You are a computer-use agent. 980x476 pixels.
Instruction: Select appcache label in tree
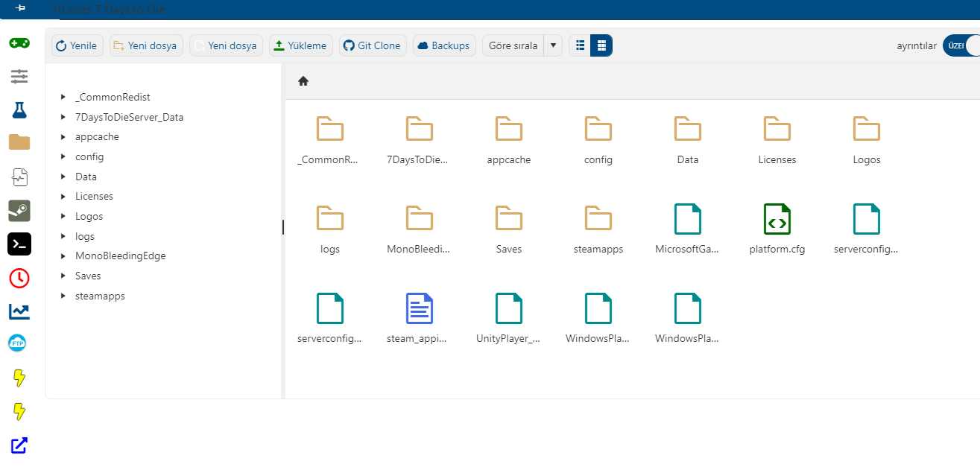(x=97, y=136)
